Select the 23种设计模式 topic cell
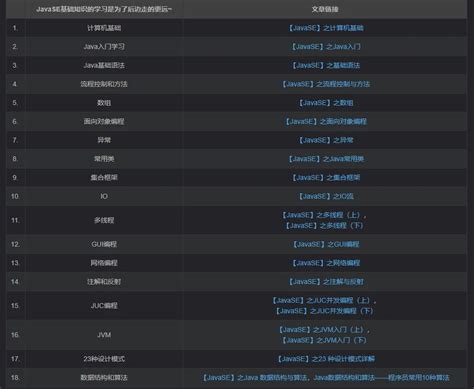 (104, 359)
